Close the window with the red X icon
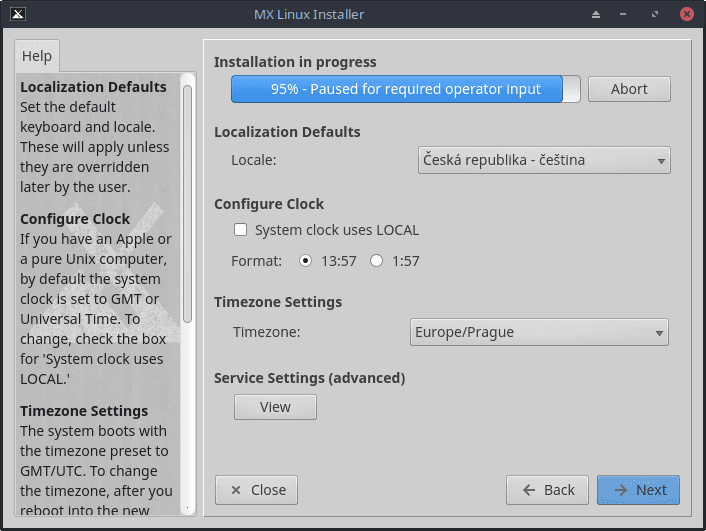 (x=687, y=14)
